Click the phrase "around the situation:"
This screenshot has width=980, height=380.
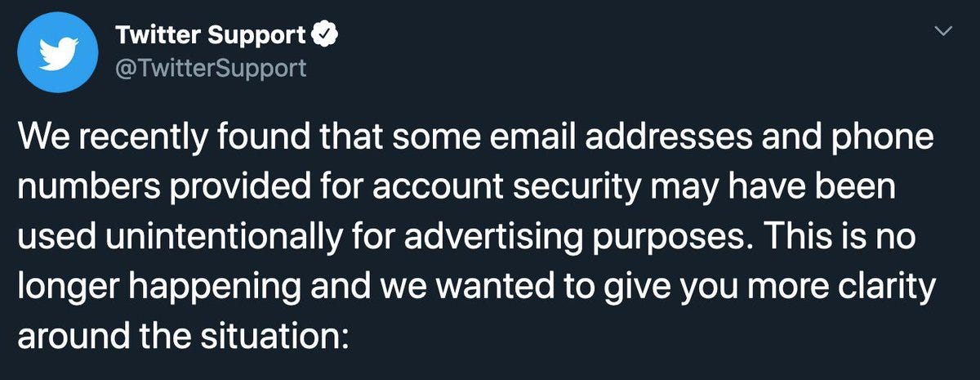183,337
